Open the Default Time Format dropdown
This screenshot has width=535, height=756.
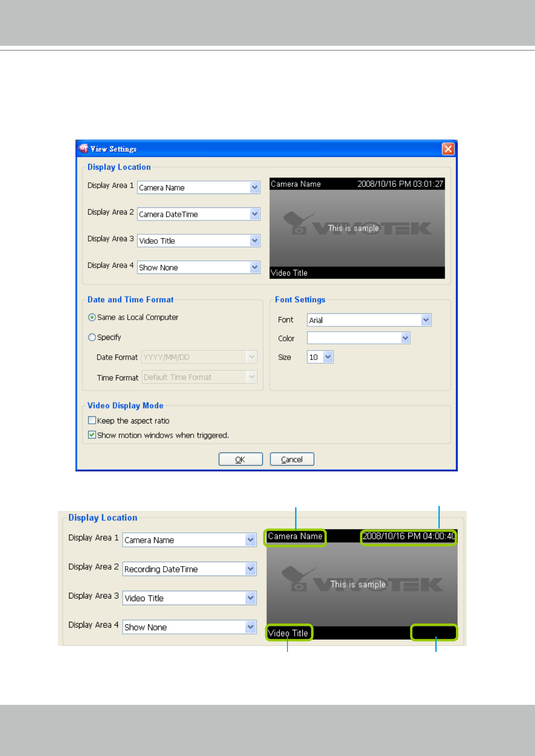pyautogui.click(x=200, y=377)
